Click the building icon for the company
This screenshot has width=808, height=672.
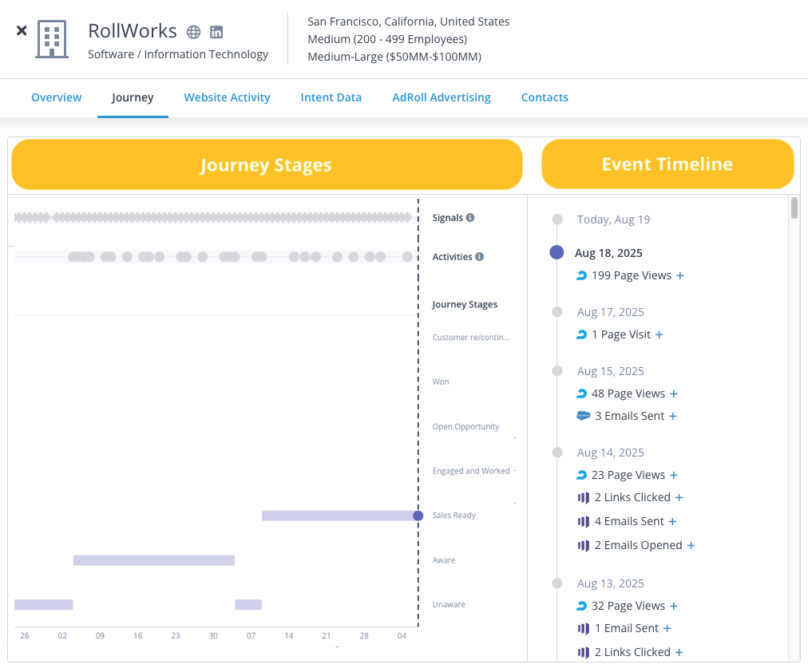(x=53, y=39)
